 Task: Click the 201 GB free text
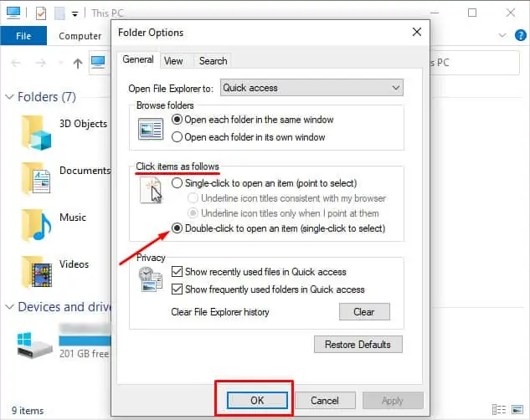85,354
